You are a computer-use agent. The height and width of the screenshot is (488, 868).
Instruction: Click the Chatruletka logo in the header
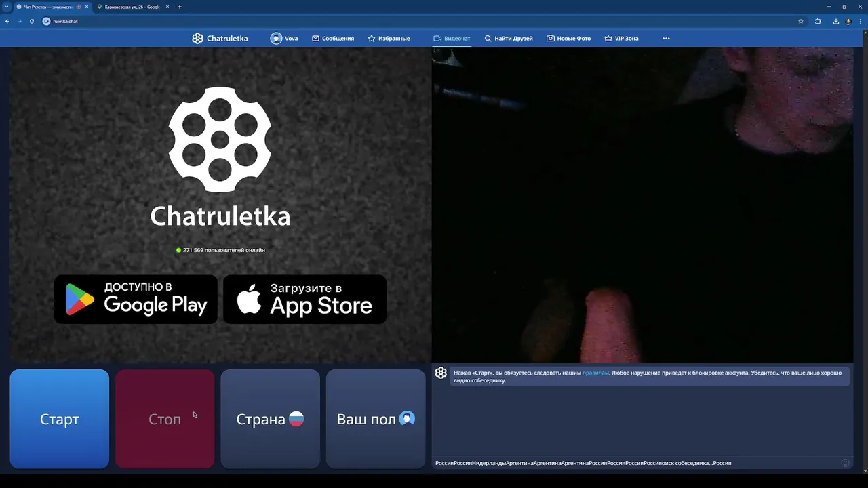(220, 39)
